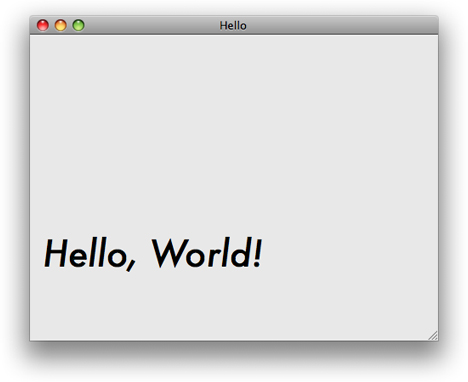Minimize the Hello window with yellow button
This screenshot has height=382, width=468.
(61, 25)
